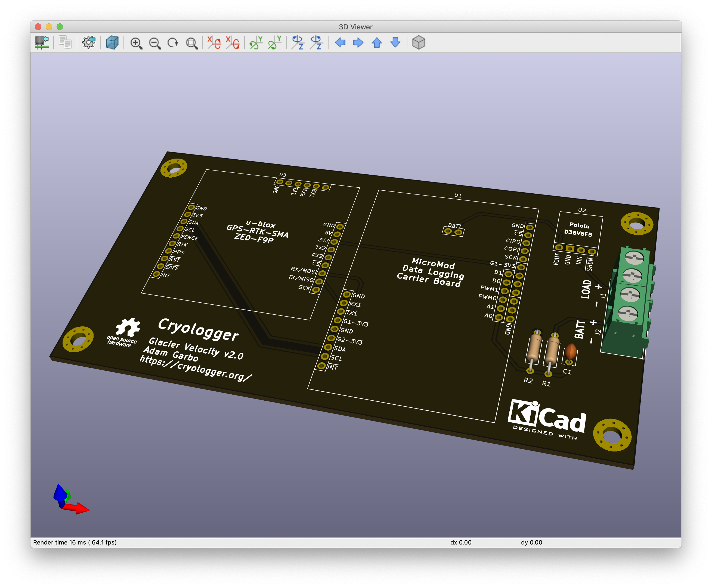Move the board up with the blue arrow

tap(377, 43)
